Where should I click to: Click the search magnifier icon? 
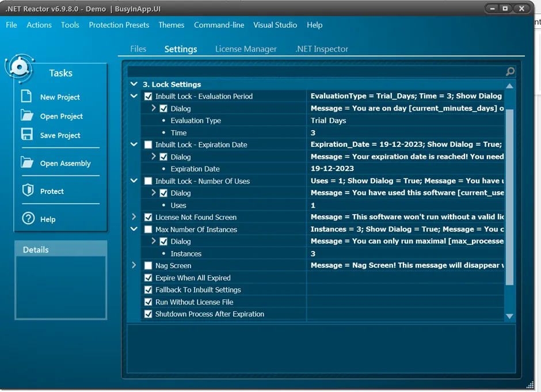pos(510,71)
